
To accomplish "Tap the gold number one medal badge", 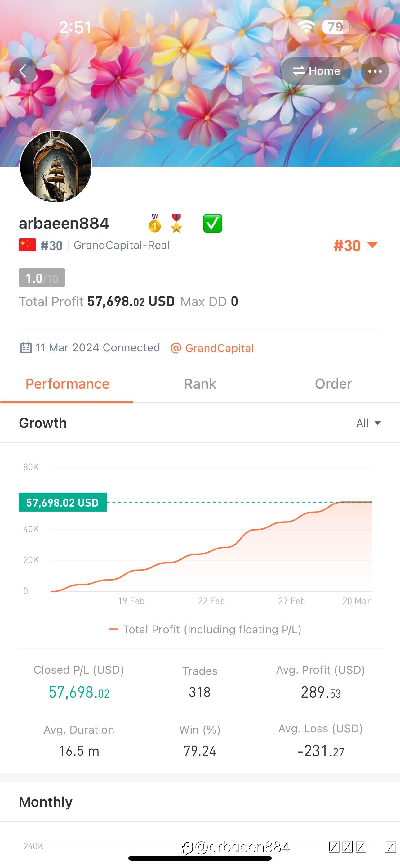I will coord(154,224).
